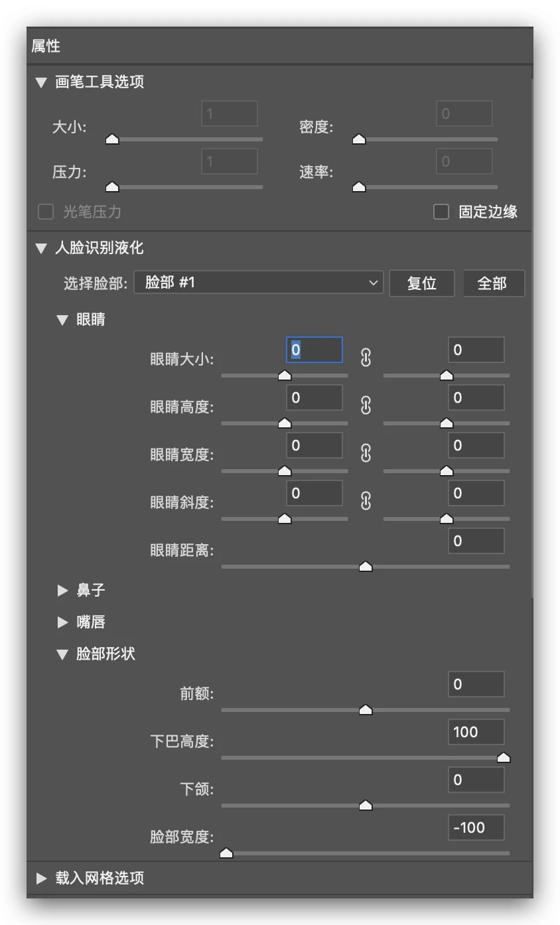Toggle the eye size link icon

point(366,358)
